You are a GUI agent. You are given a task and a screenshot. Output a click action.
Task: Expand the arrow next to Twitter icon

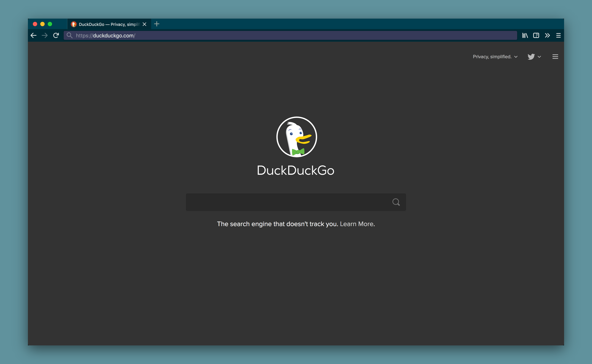[x=539, y=57]
